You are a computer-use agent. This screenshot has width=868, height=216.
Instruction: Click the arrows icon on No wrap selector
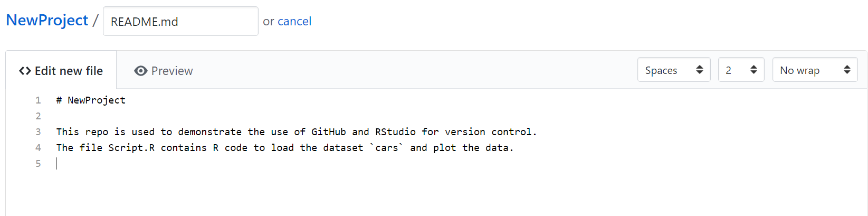pos(847,70)
